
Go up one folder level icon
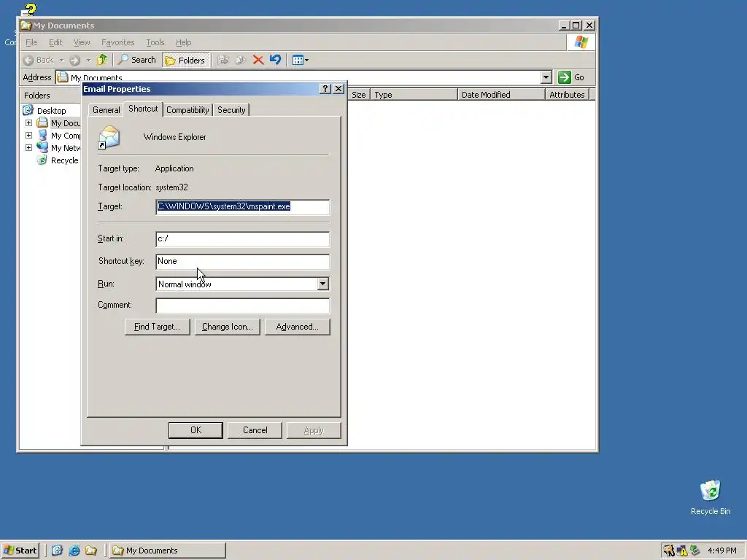pos(102,60)
